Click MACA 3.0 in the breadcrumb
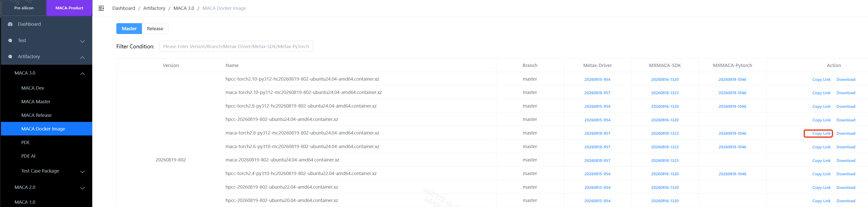Image resolution: width=868 pixels, height=207 pixels. (184, 8)
